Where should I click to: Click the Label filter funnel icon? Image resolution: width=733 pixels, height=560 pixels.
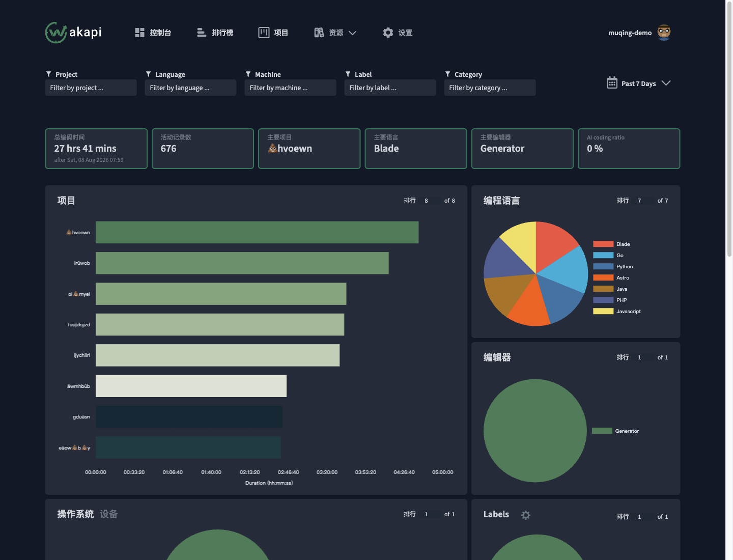pos(348,74)
